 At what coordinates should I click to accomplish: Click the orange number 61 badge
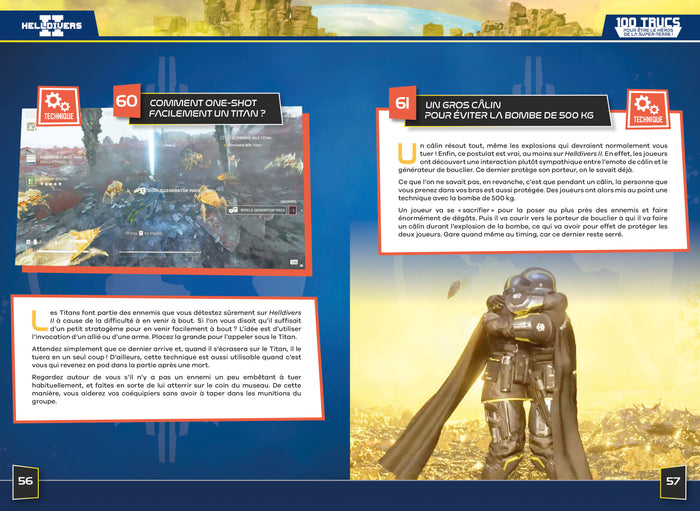point(403,103)
